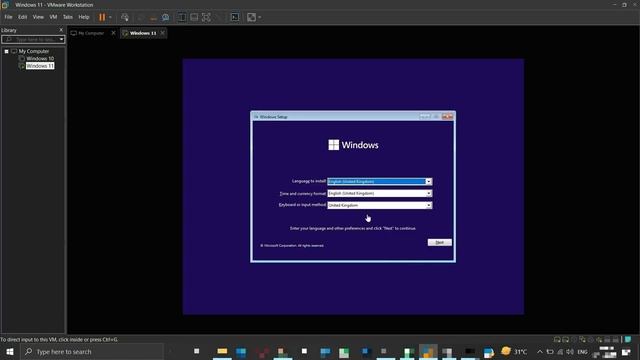
Task: Select Windows 11 in the Library tree
Action: (40, 66)
